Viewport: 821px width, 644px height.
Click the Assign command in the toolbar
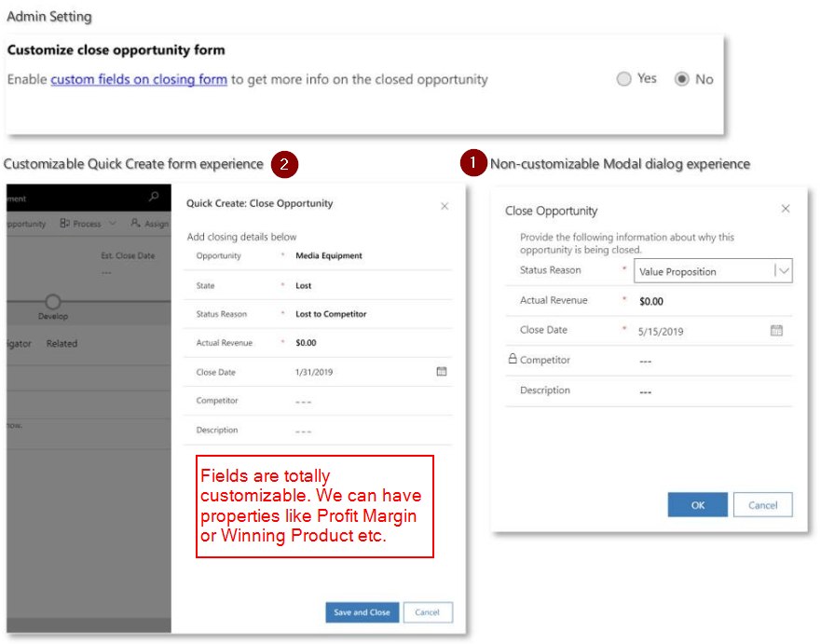[x=151, y=224]
